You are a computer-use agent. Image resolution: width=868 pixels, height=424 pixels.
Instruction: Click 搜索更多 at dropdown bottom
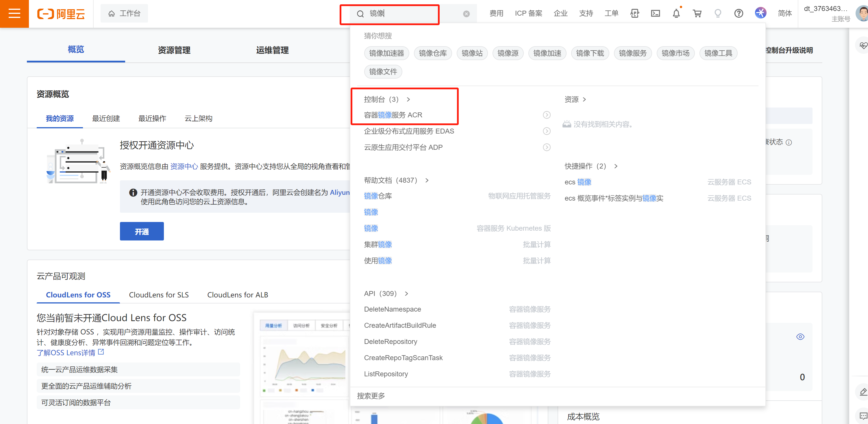(371, 396)
